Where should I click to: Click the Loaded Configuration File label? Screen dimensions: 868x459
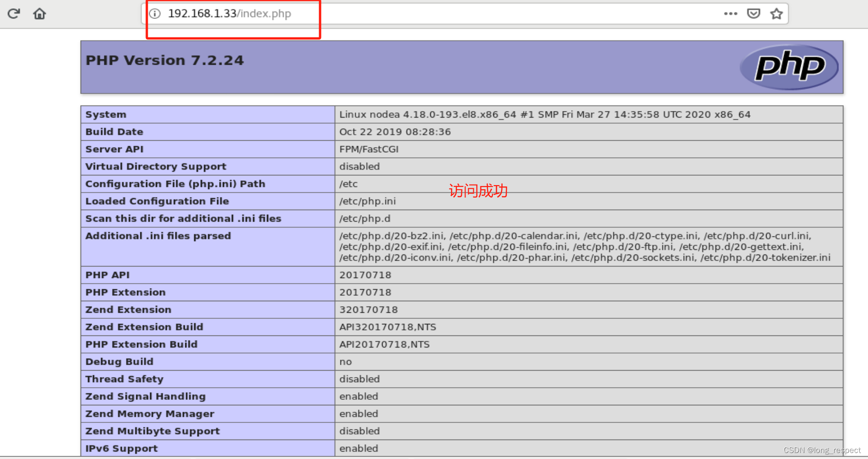pos(157,201)
